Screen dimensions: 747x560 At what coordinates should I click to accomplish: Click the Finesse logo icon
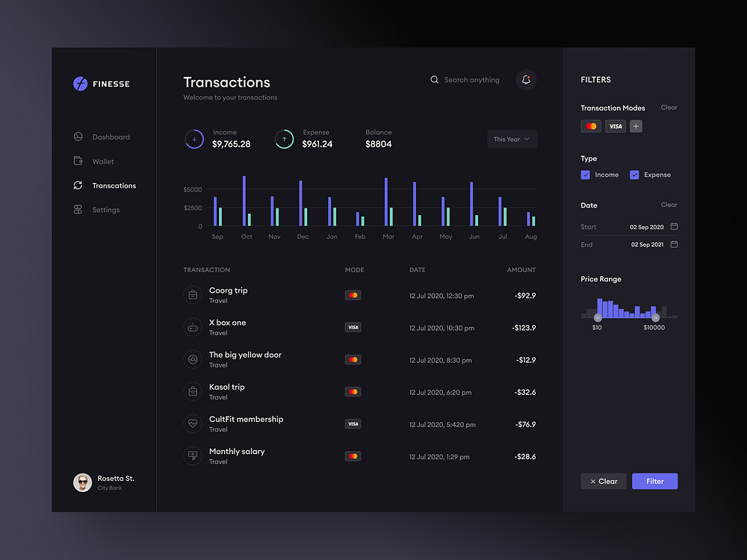(80, 84)
